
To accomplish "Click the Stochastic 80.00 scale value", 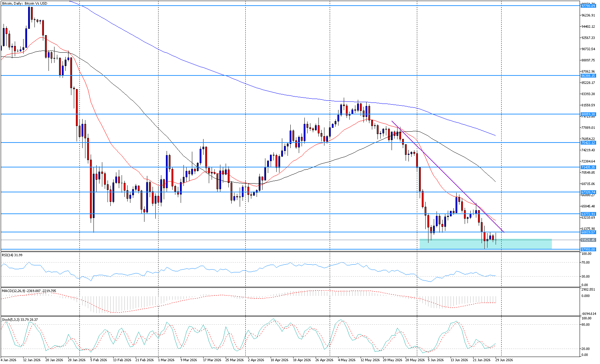I will [x=585, y=325].
